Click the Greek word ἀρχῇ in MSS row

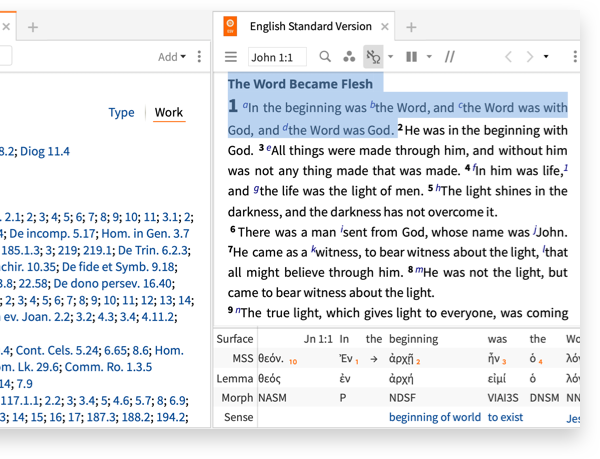[x=401, y=359]
